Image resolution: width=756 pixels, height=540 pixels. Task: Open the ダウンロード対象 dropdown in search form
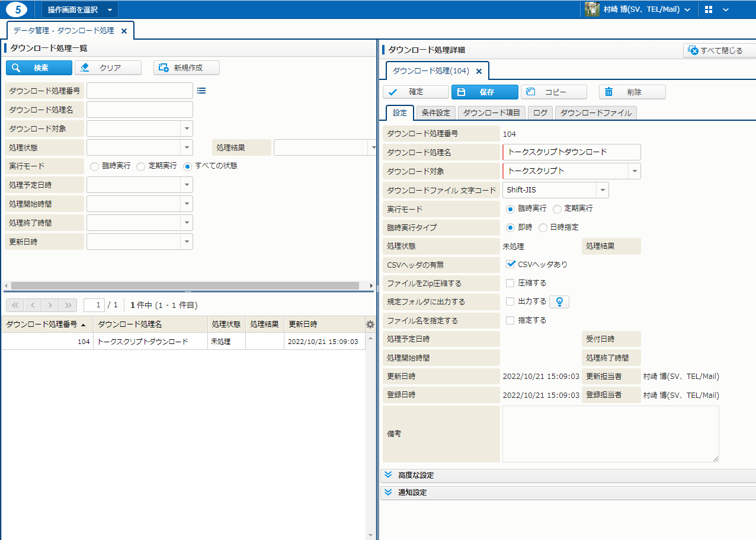pyautogui.click(x=187, y=128)
